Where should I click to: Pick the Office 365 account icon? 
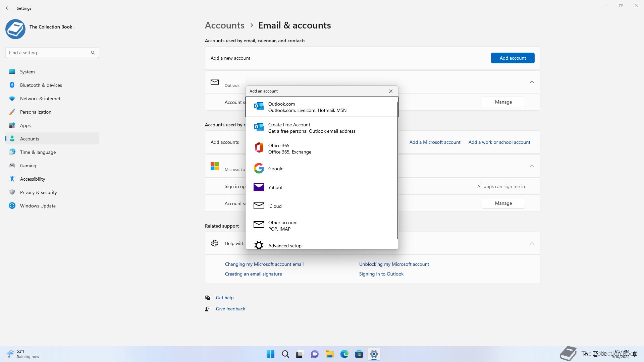(x=259, y=147)
